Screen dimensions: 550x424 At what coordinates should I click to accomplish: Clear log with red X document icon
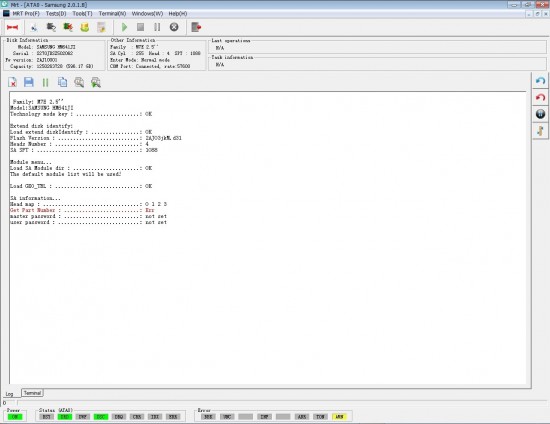(12, 82)
